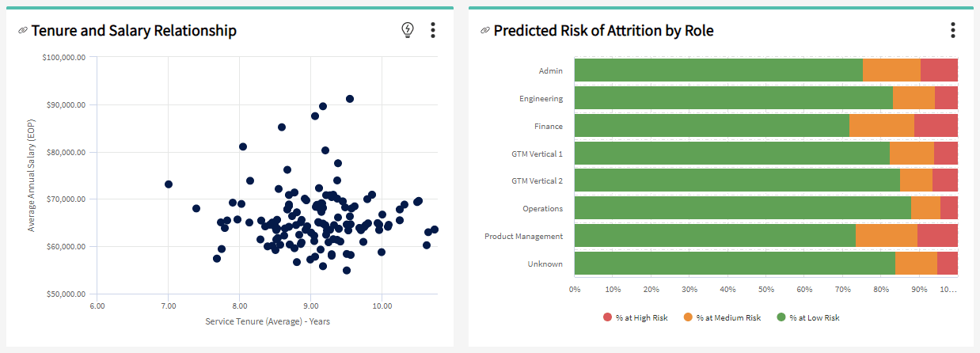Viewport: 980px width, 353px height.
Task: Click the Finance orange medium-risk segment
Action: pyautogui.click(x=881, y=125)
